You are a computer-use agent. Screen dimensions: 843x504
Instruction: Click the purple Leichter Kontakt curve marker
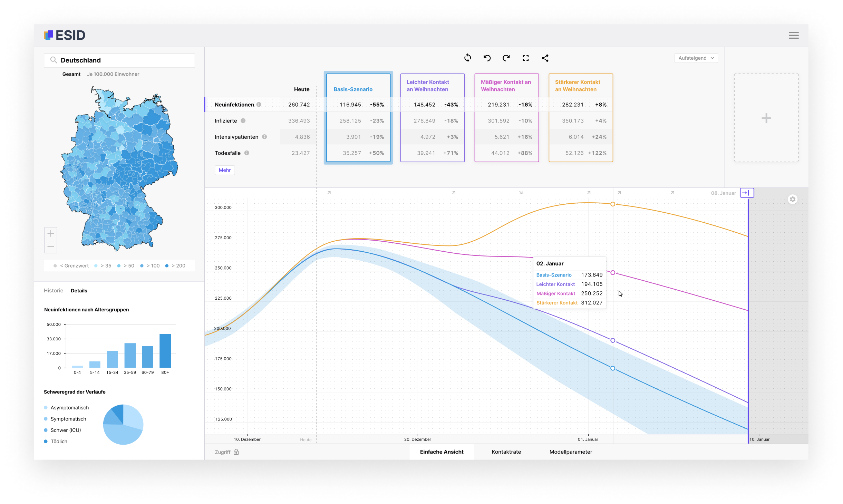(613, 341)
